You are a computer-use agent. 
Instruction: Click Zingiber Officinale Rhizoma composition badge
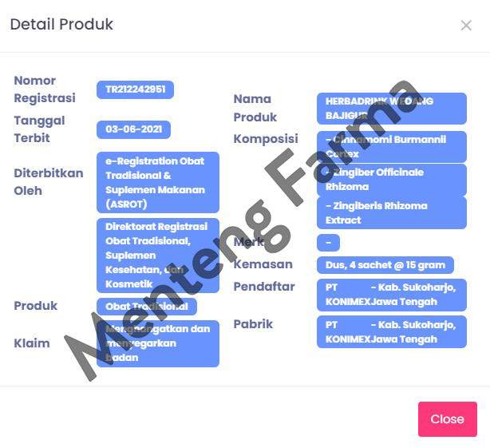(391, 180)
